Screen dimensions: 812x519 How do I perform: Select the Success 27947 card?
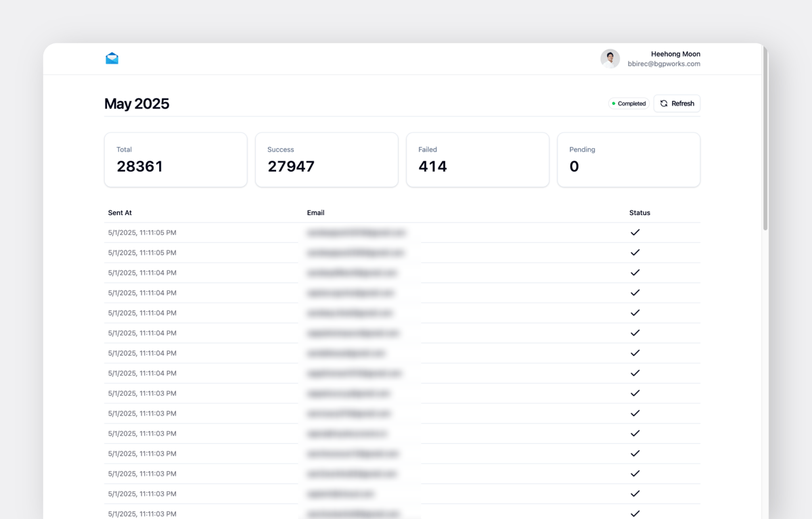point(327,160)
